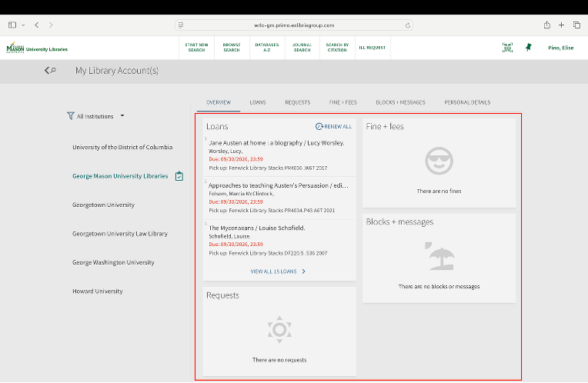Go forward to the next page
588x383 pixels.
tap(51, 25)
